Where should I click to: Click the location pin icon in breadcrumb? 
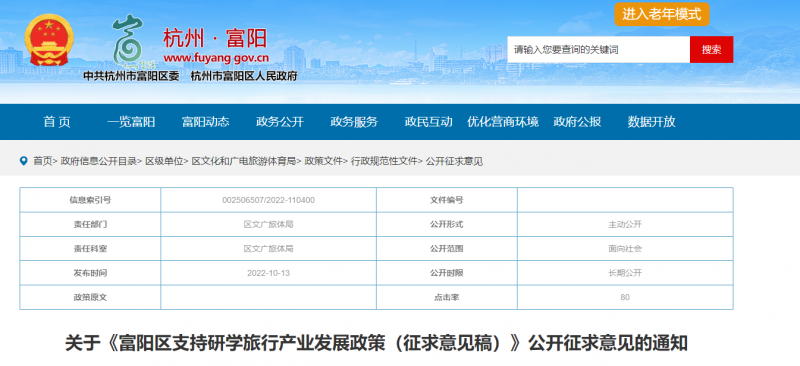click(x=23, y=161)
